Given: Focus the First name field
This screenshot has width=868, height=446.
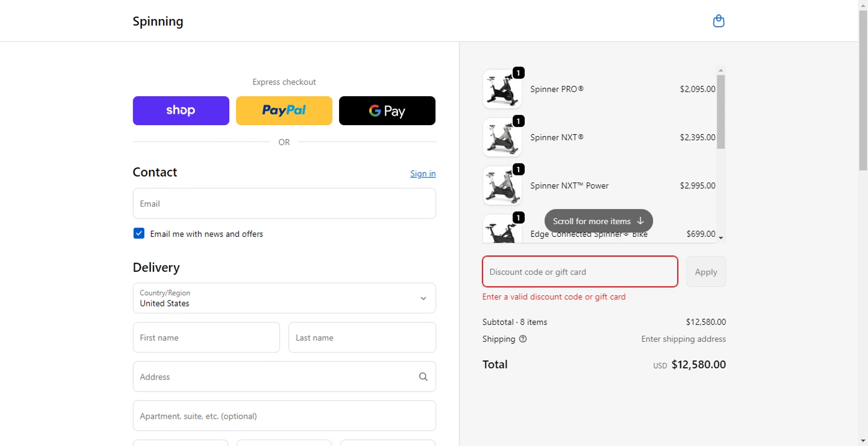Looking at the screenshot, I should (206, 337).
